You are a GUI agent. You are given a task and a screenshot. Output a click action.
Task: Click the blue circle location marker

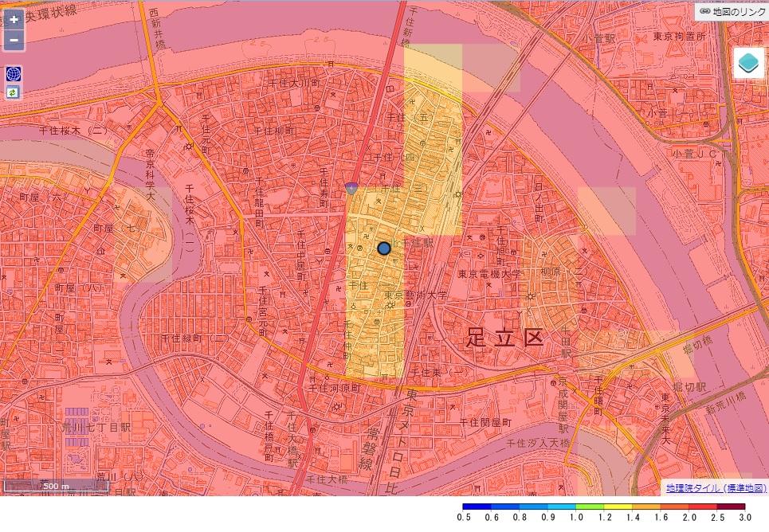tap(384, 248)
